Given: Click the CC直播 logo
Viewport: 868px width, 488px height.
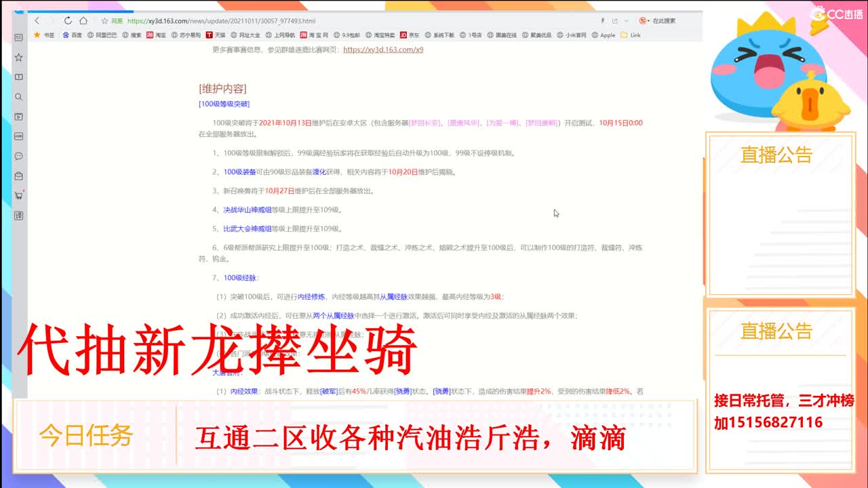Looking at the screenshot, I should 837,14.
